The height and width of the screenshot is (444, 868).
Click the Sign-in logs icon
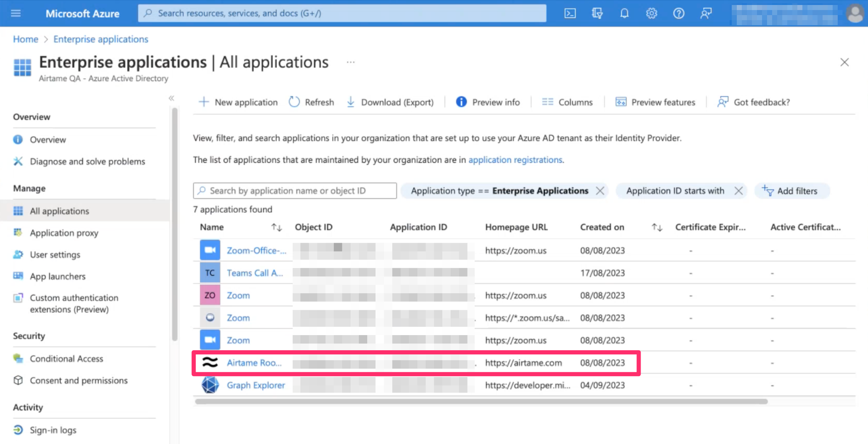pyautogui.click(x=18, y=430)
